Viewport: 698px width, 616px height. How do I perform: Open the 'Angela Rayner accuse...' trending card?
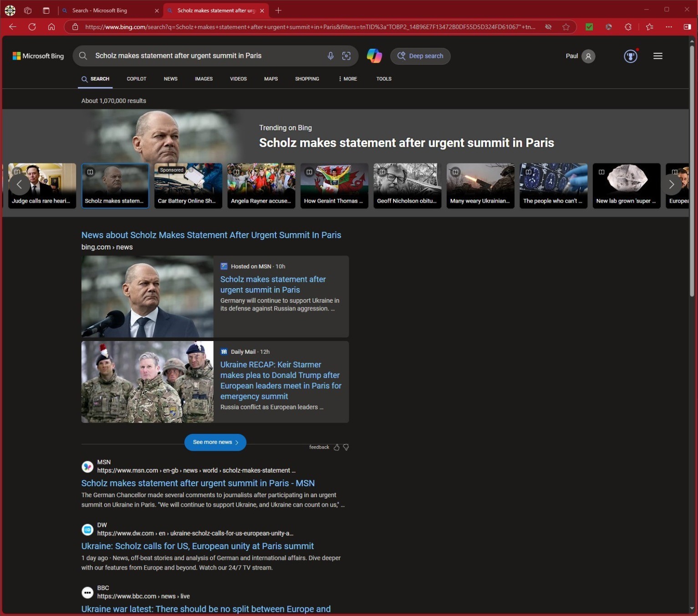(261, 186)
